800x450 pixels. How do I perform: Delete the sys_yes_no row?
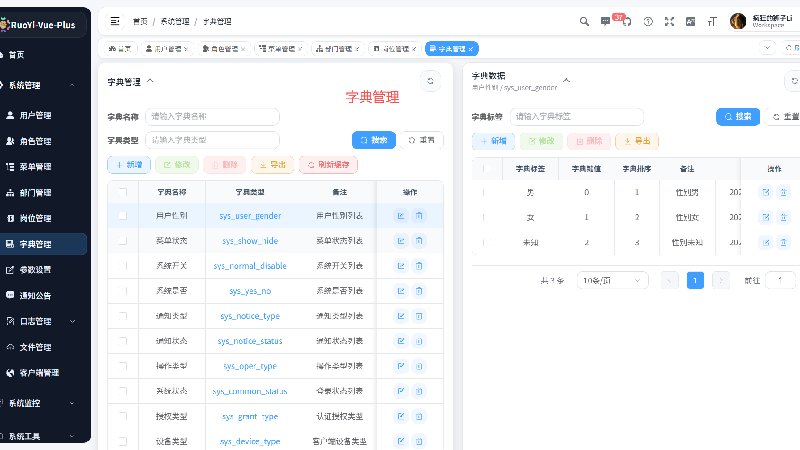pos(419,291)
